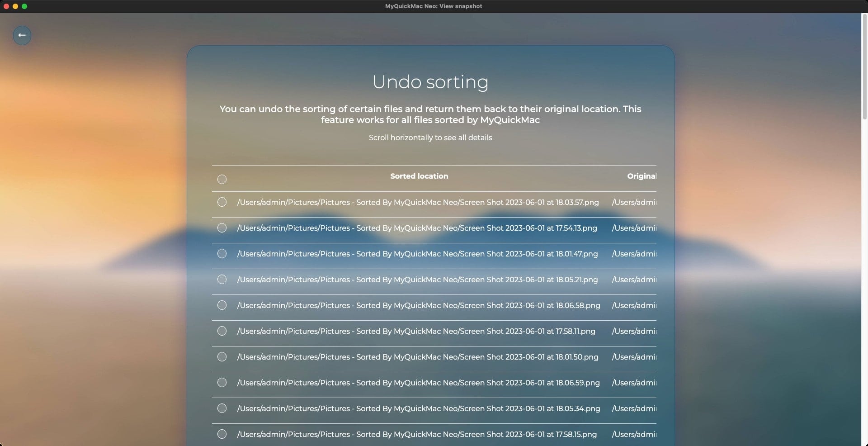Click the sorted path ending 18.05.21.png
Viewport: 868px width, 446px height.
(417, 280)
